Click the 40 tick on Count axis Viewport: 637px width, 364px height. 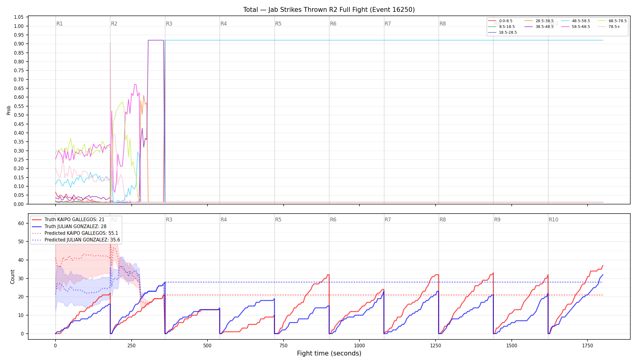(x=21, y=260)
